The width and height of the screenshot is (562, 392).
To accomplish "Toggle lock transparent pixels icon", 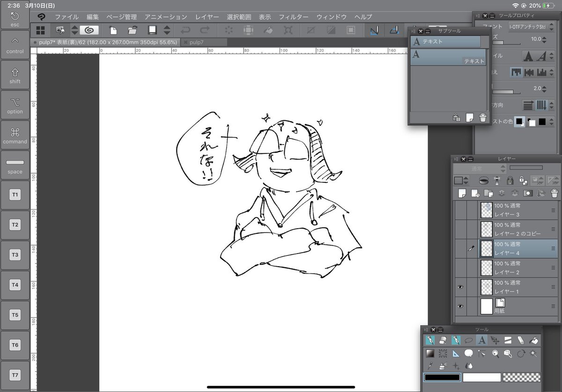I will [x=523, y=180].
